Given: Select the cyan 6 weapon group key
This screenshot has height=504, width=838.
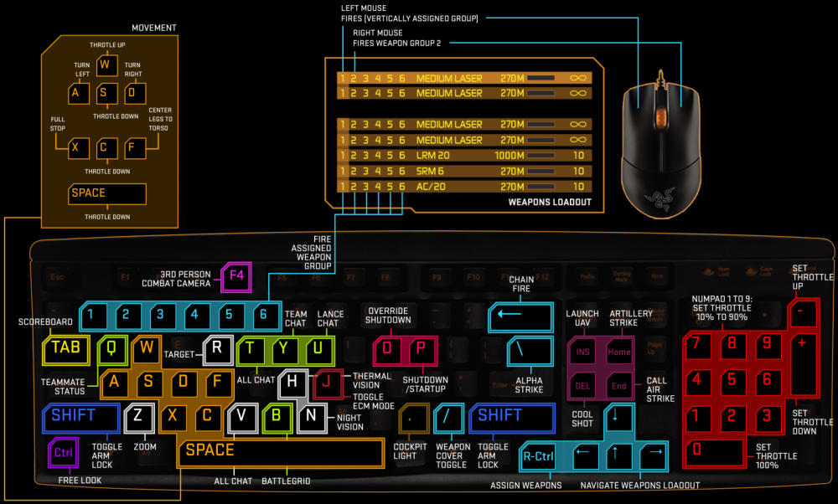Looking at the screenshot, I should 266,317.
